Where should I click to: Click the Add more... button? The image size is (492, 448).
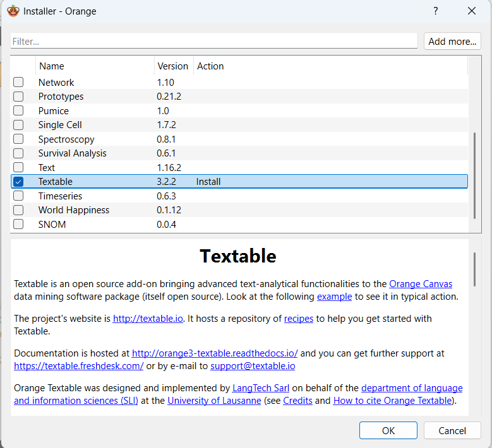coord(452,41)
